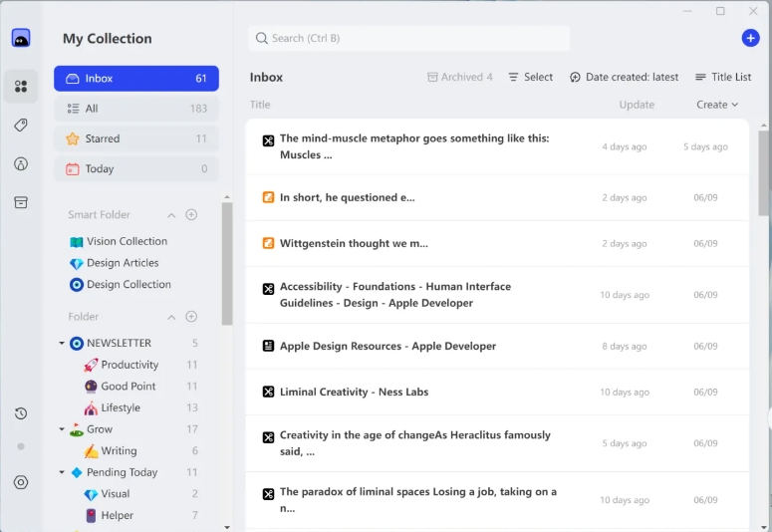Add a new Folder with the plus icon

click(191, 316)
